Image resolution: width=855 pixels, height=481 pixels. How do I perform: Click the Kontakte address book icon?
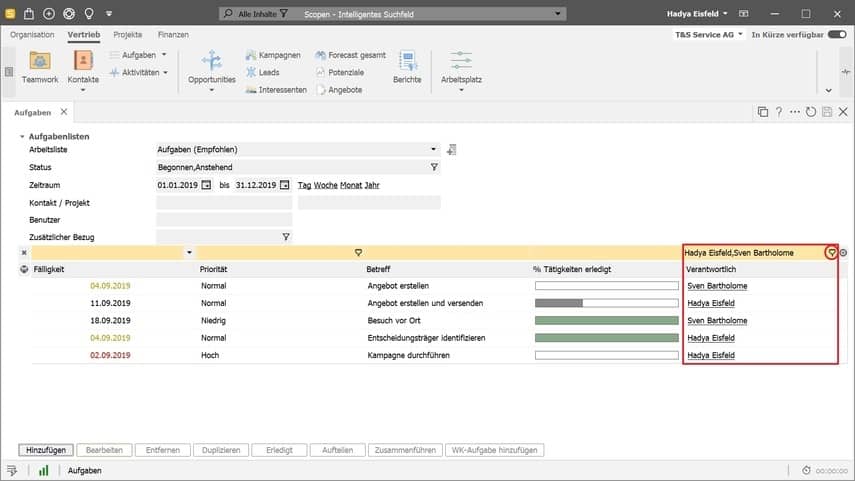[82, 60]
